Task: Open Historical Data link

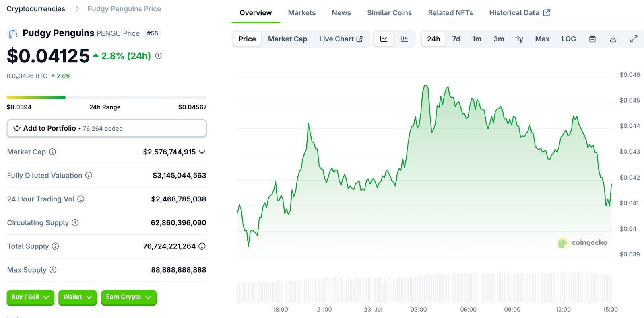Action: (519, 13)
